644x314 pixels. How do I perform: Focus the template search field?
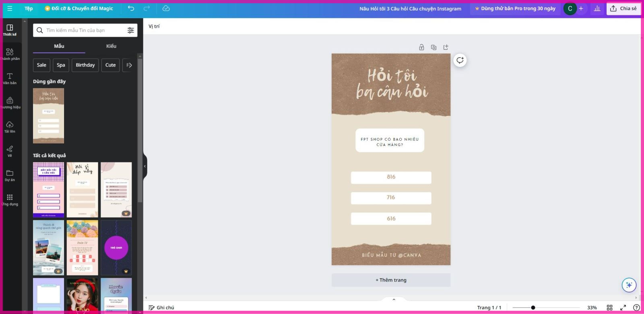point(80,30)
